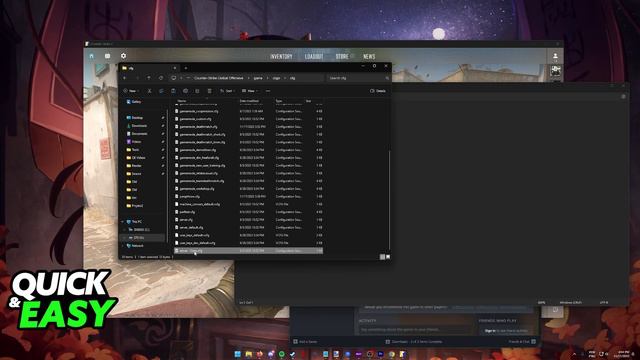Collapse the This PC tree node

(x=122, y=222)
